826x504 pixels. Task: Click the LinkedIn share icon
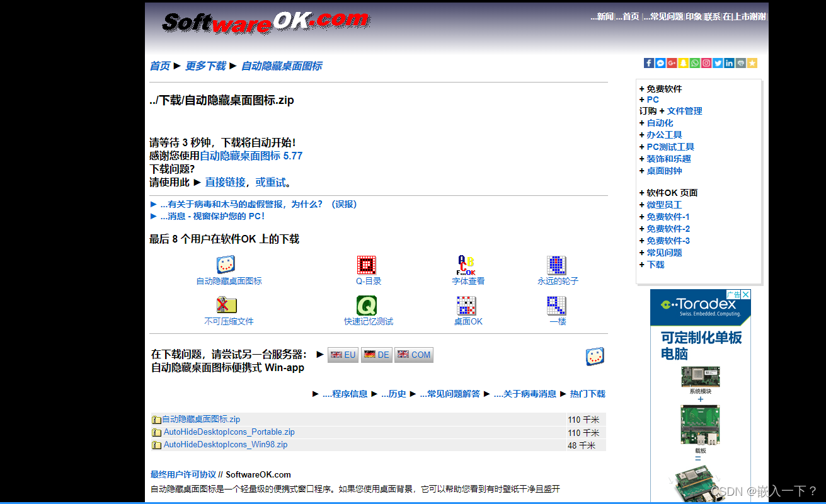pos(729,63)
